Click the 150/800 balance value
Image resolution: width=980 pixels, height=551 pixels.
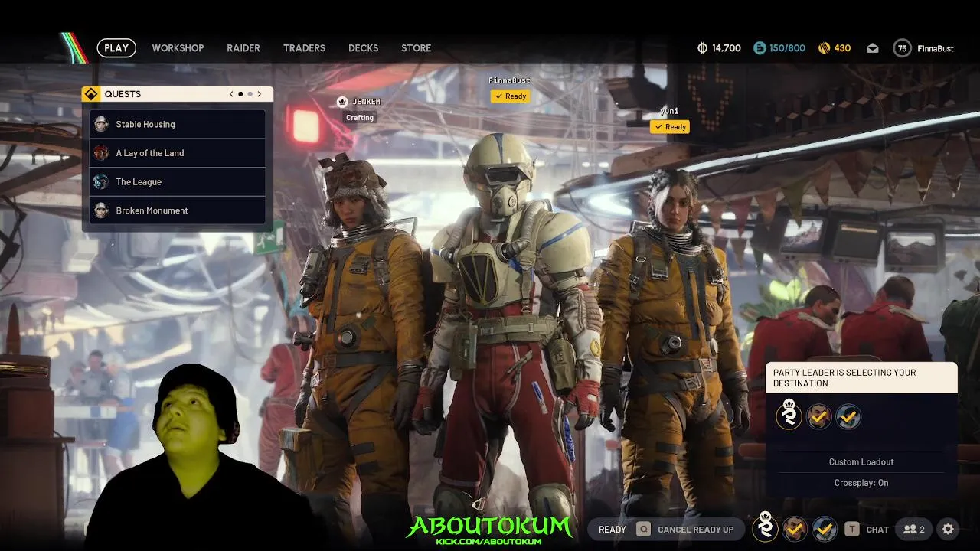click(x=787, y=48)
